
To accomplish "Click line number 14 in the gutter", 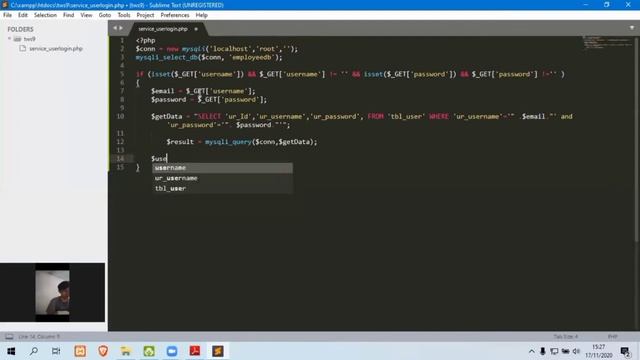I will click(120, 158).
